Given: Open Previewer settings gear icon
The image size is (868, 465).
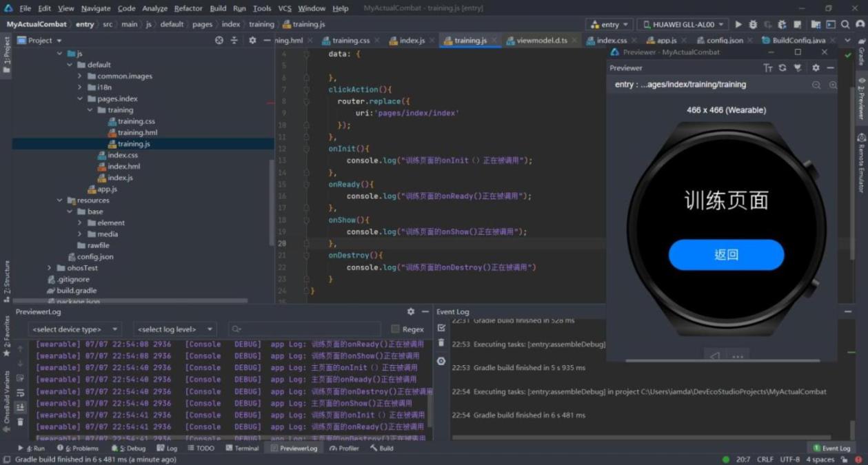Looking at the screenshot, I should (816, 68).
